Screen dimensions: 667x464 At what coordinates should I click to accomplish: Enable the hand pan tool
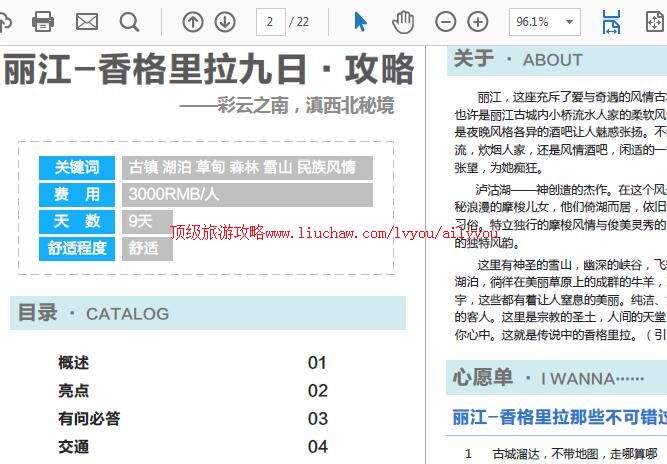[402, 22]
